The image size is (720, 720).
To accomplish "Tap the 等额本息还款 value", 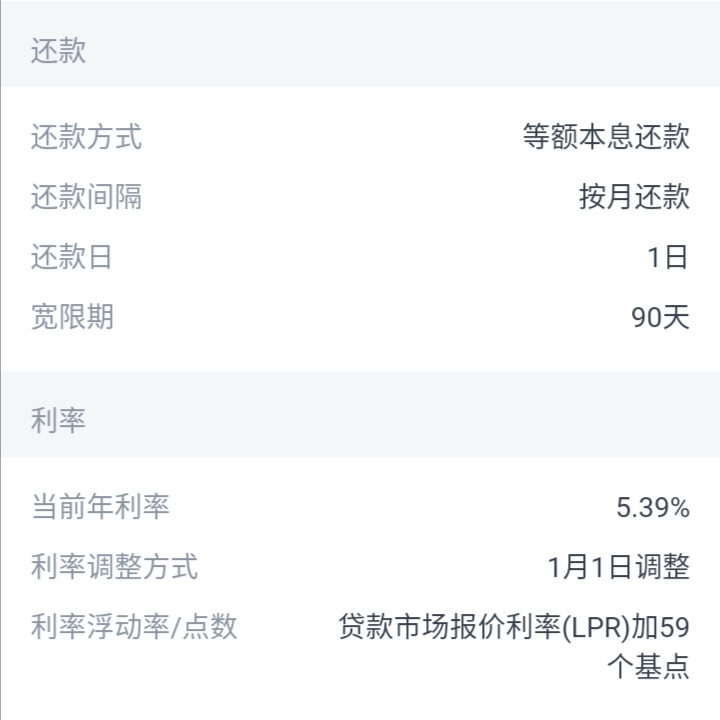I will 606,137.
